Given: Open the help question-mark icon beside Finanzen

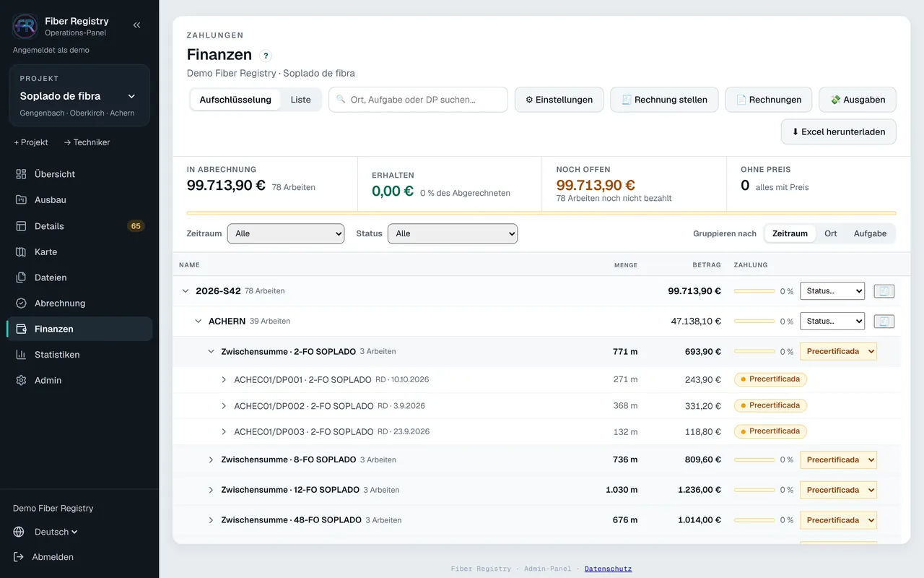Looking at the screenshot, I should coord(266,56).
